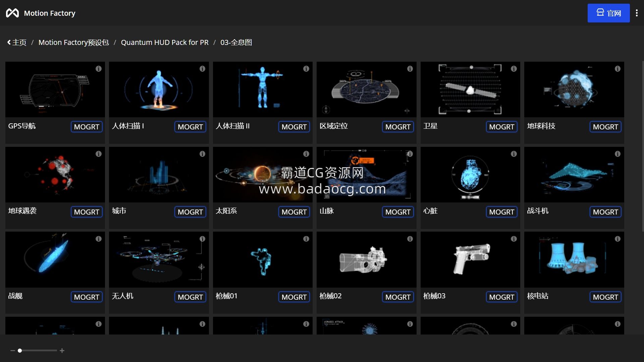The width and height of the screenshot is (644, 362).
Task: Show info for 核电站 preset
Action: click(x=618, y=239)
